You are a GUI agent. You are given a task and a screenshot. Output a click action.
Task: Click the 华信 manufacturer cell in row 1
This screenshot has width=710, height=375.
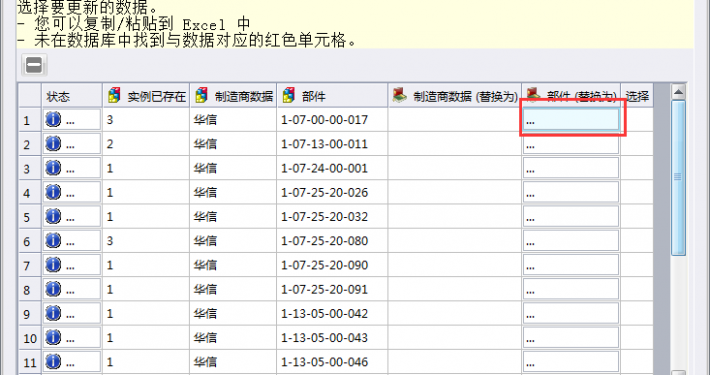pos(233,120)
